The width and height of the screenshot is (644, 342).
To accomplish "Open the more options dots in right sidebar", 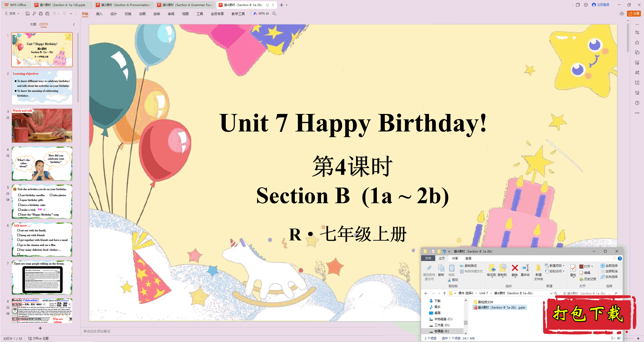I will click(637, 113).
